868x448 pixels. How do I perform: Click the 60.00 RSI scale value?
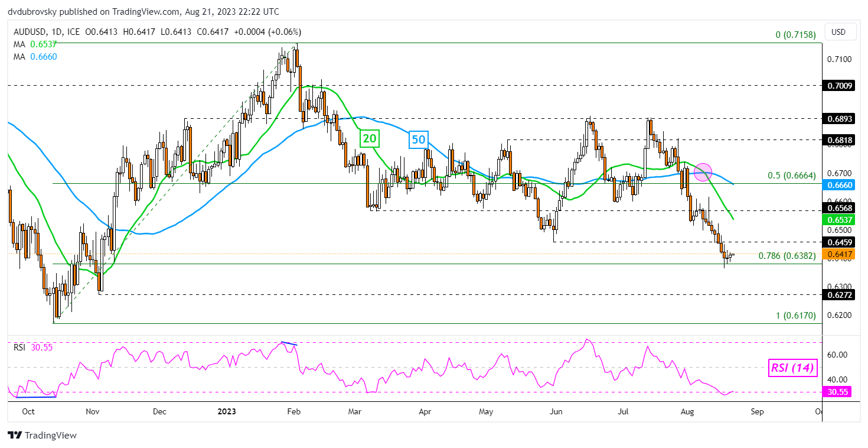(x=838, y=355)
